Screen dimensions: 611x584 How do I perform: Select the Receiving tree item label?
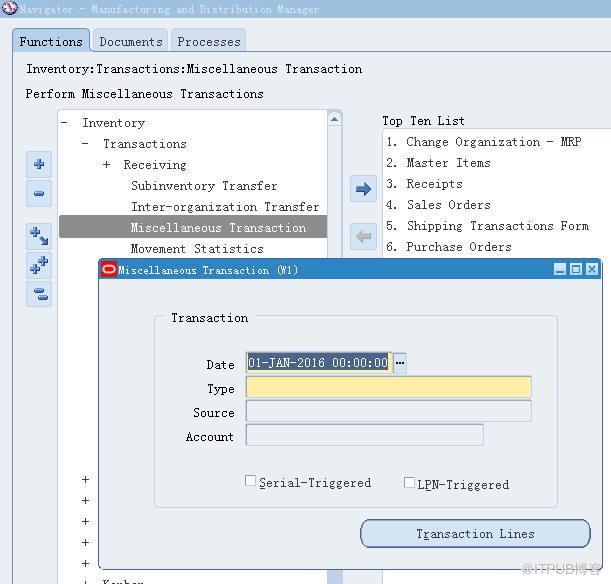[x=155, y=165]
